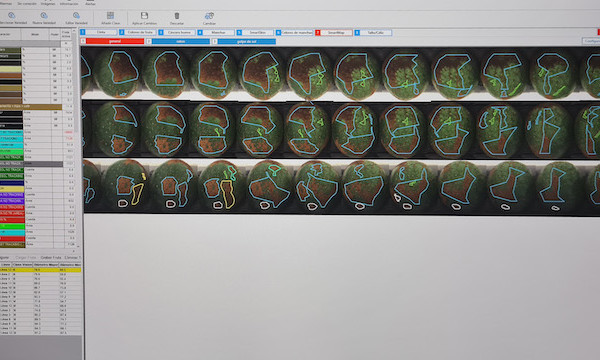Select the yellow highlighted Línea row
The width and height of the screenshot is (600, 360).
click(x=40, y=270)
